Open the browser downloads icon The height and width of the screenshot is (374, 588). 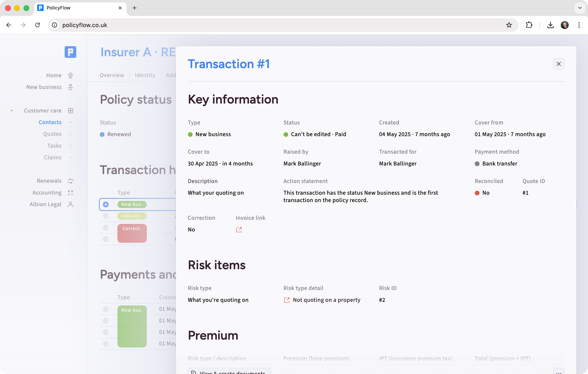(x=550, y=25)
